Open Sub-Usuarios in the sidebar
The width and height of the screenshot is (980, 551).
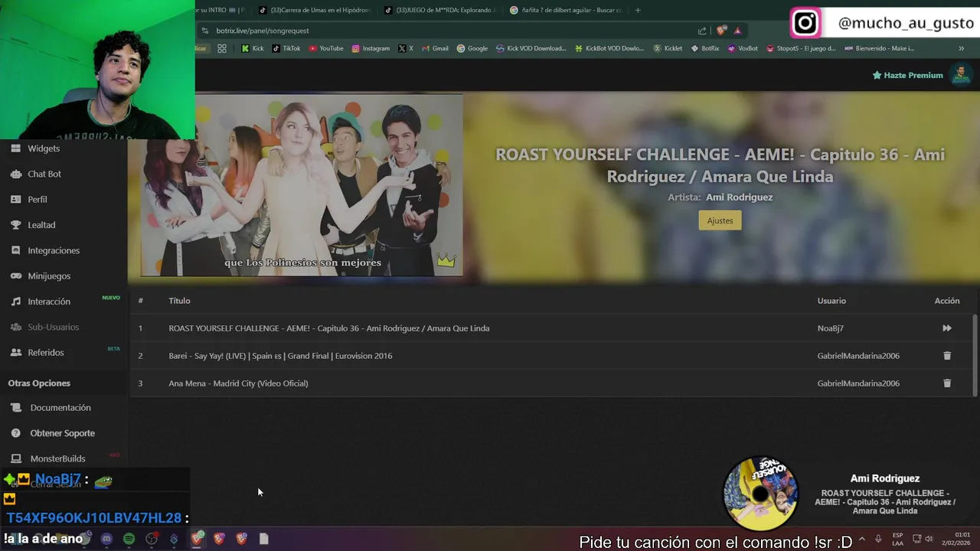point(54,327)
